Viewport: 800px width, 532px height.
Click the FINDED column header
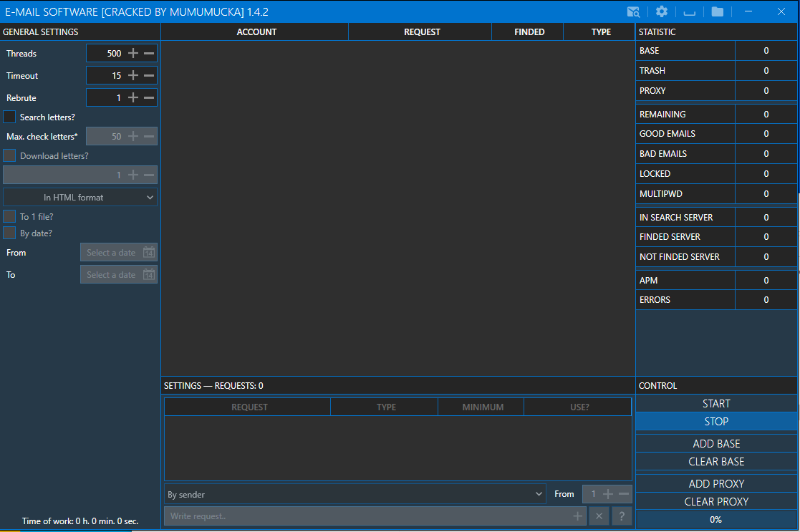(529, 32)
